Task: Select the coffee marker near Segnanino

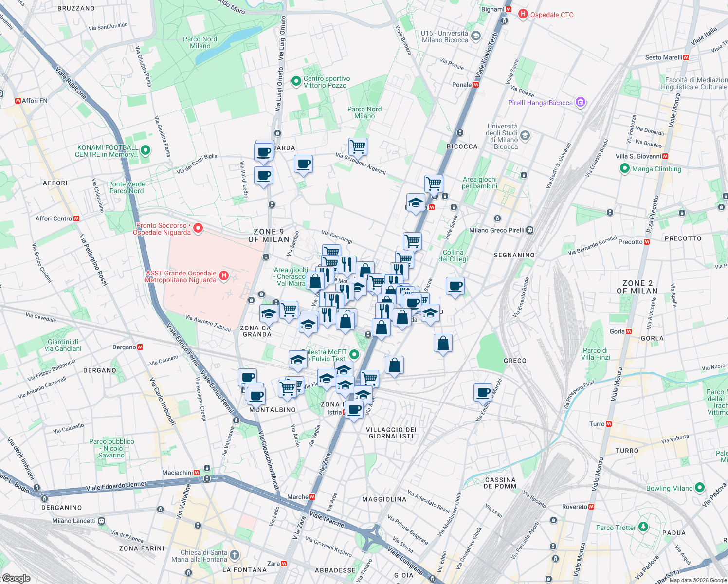Action: pyautogui.click(x=455, y=286)
